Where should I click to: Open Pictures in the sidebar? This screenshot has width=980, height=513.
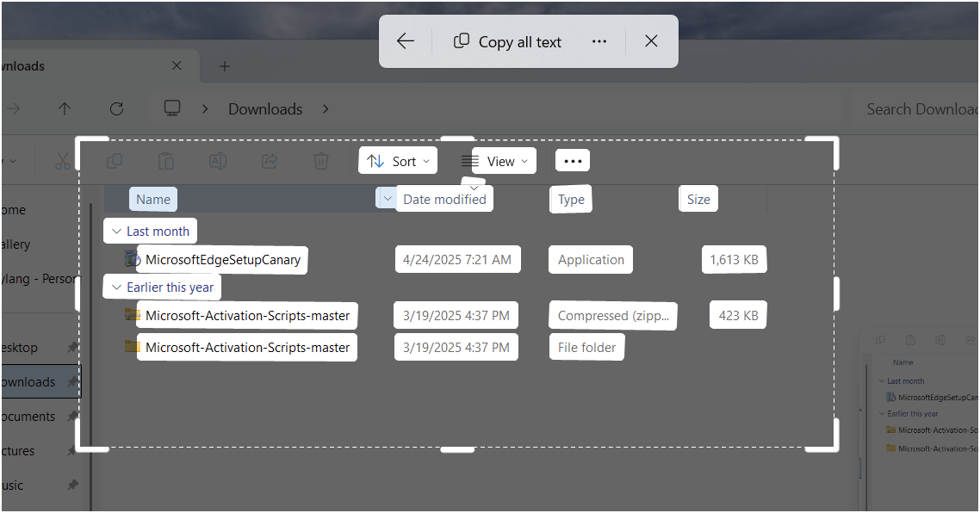tap(17, 450)
